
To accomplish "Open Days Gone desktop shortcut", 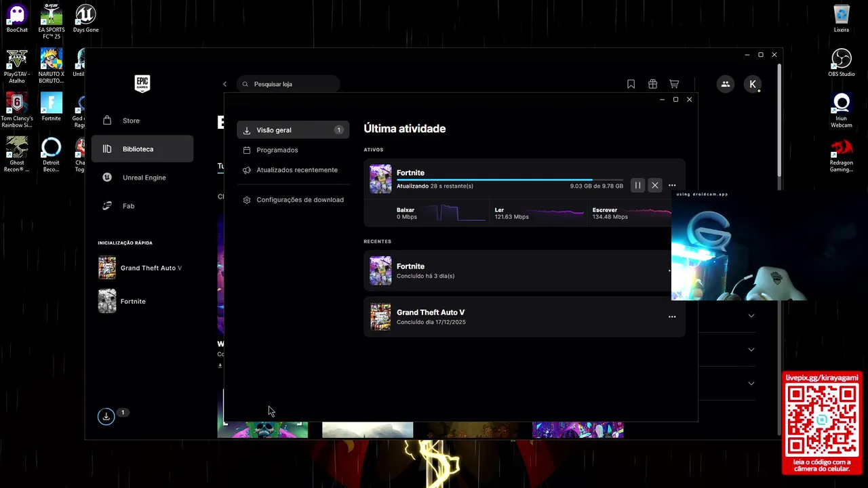I will [85, 18].
